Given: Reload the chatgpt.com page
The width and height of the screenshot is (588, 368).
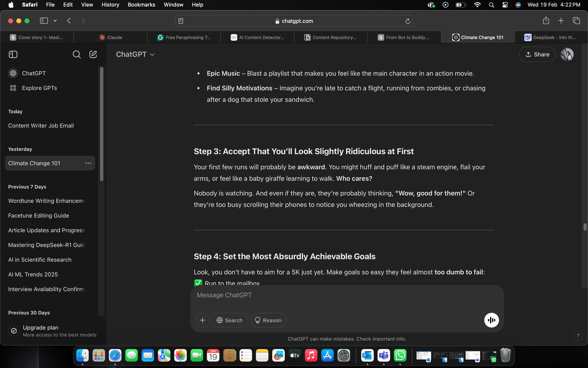Looking at the screenshot, I should [408, 21].
